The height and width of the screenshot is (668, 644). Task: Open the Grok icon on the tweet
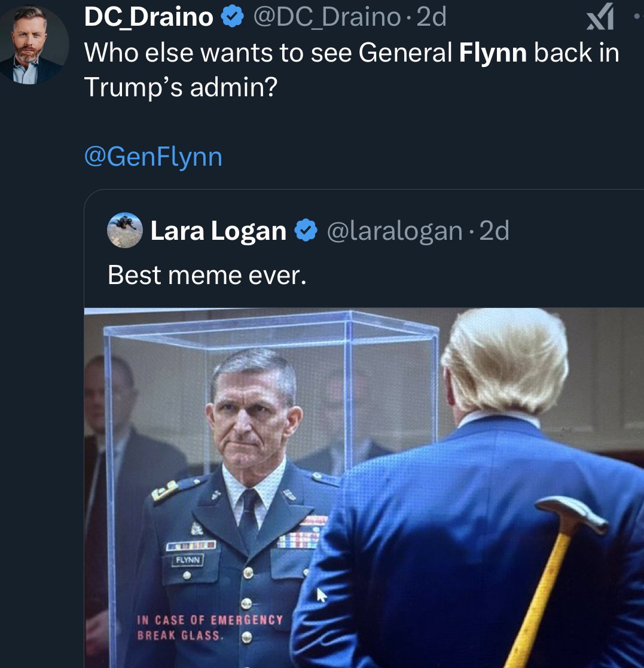600,17
